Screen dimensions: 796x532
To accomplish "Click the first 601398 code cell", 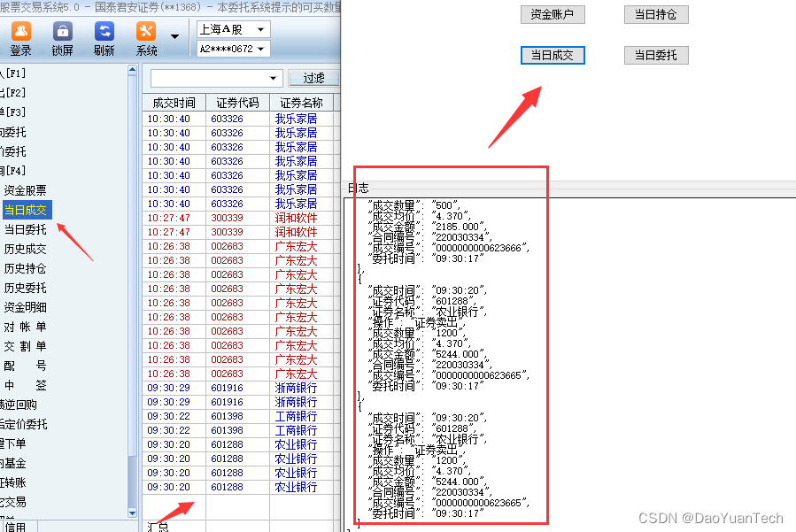I will pos(227,416).
